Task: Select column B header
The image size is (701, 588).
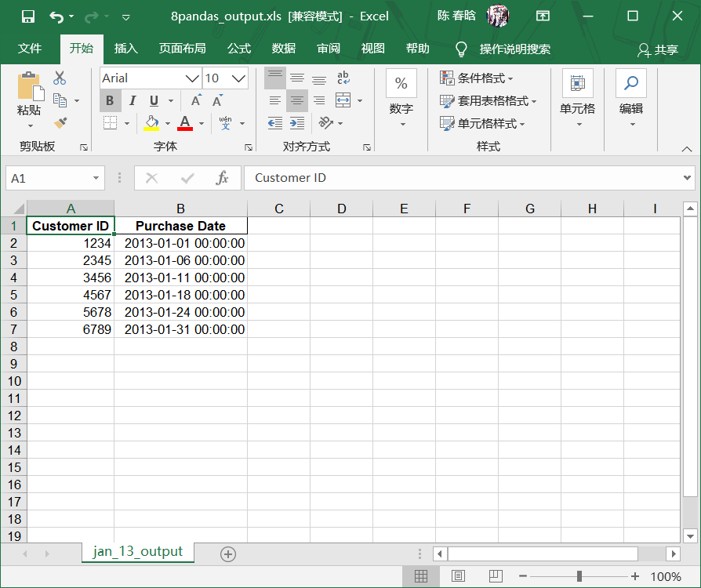Action: [180, 209]
